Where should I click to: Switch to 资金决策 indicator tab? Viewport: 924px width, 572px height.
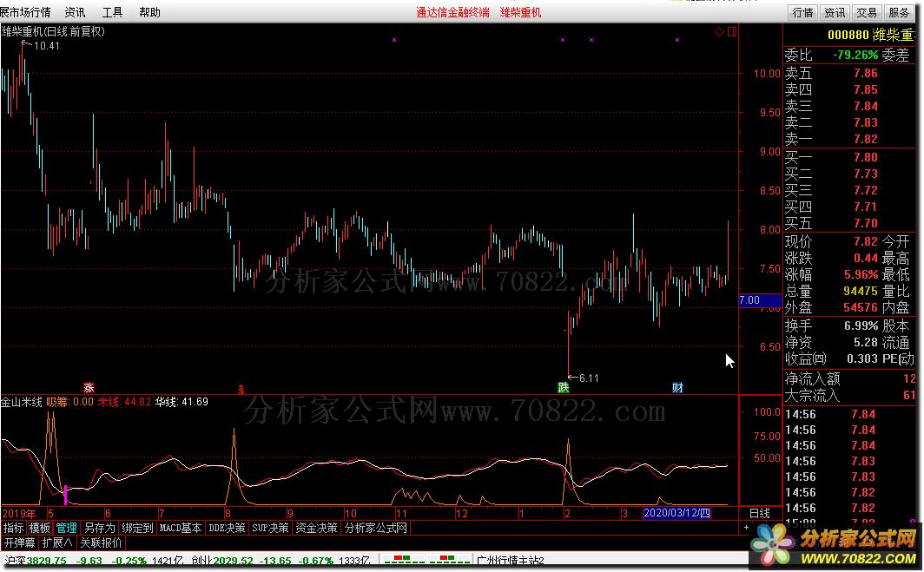click(316, 528)
